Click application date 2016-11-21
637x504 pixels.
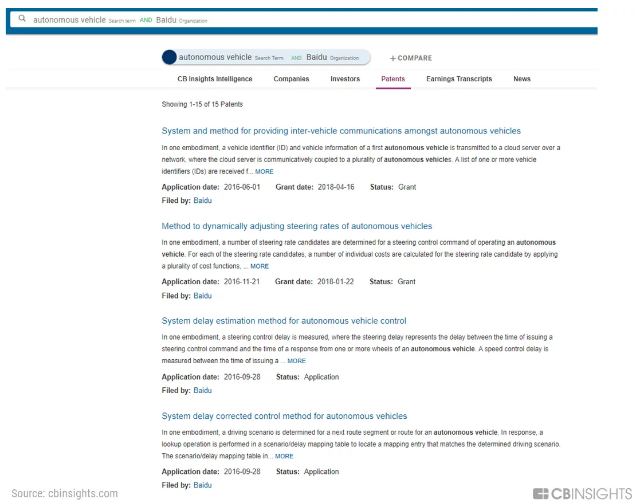coord(242,281)
